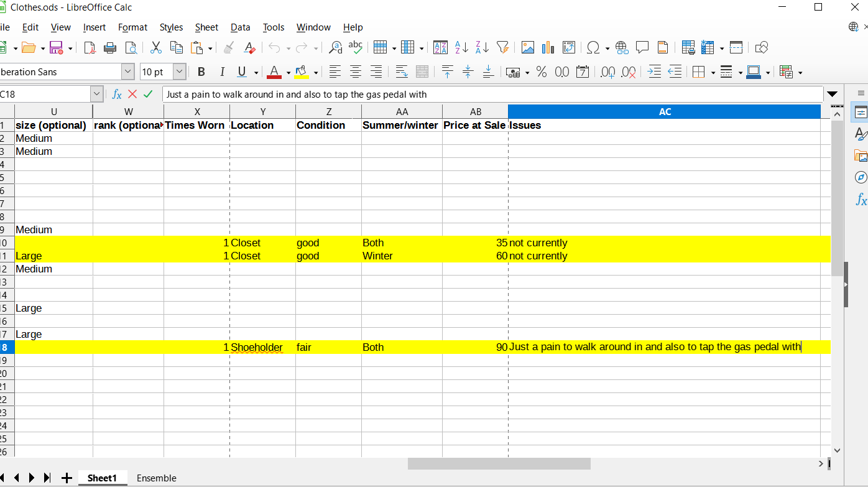Open the Tools menu
The width and height of the screenshot is (868, 487).
pyautogui.click(x=274, y=27)
